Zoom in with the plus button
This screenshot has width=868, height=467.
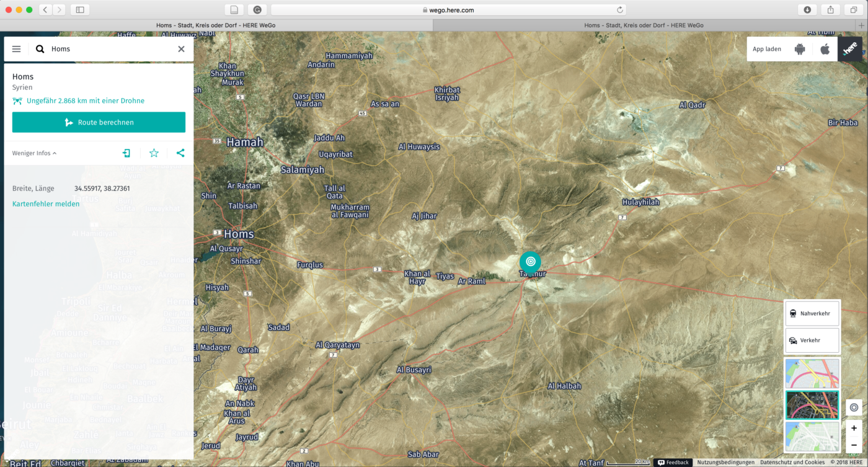click(x=854, y=428)
